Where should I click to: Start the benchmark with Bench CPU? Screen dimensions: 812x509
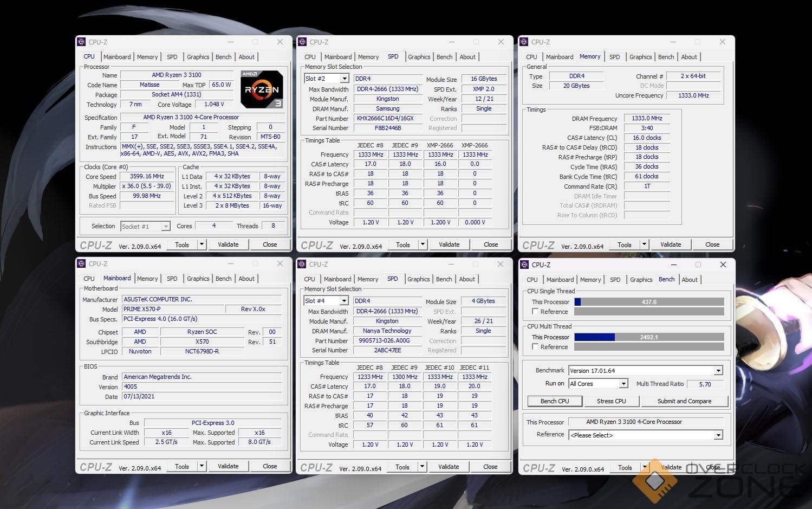pyautogui.click(x=555, y=401)
